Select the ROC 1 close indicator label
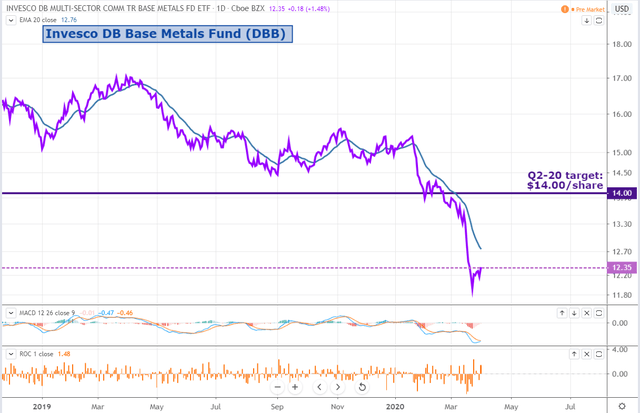Screen dimensions: 640x413 [x=36, y=354]
